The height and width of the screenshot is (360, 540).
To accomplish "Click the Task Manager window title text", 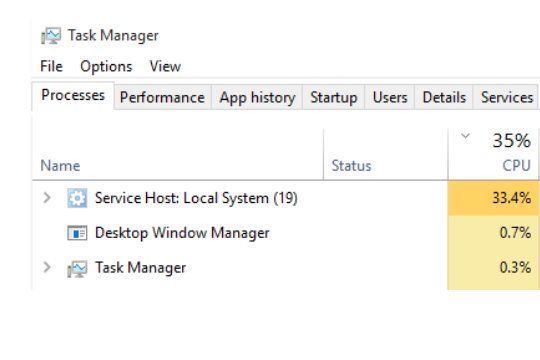I will [113, 35].
